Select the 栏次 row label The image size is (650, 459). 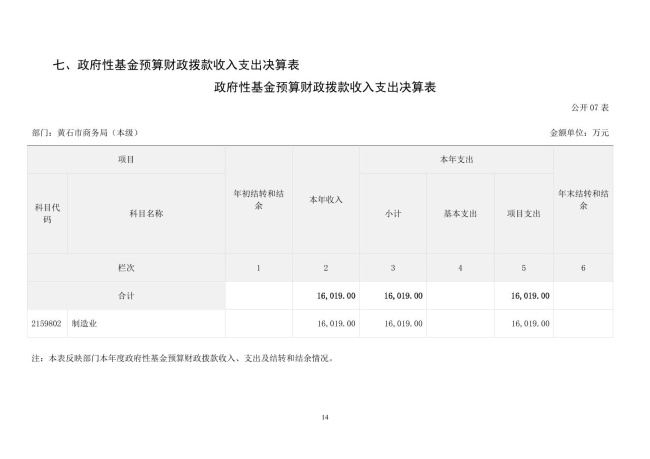coord(126,268)
